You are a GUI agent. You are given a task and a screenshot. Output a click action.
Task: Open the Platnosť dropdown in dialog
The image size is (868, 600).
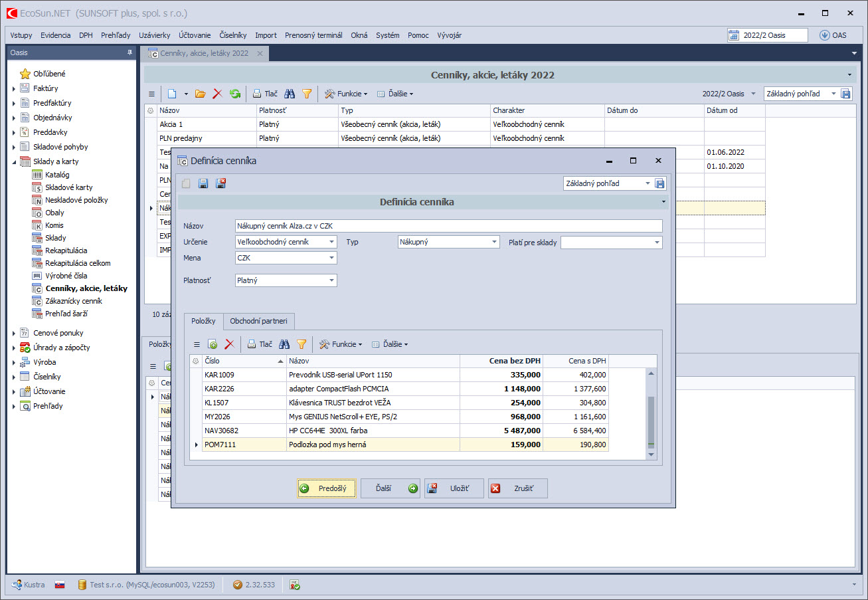[332, 280]
